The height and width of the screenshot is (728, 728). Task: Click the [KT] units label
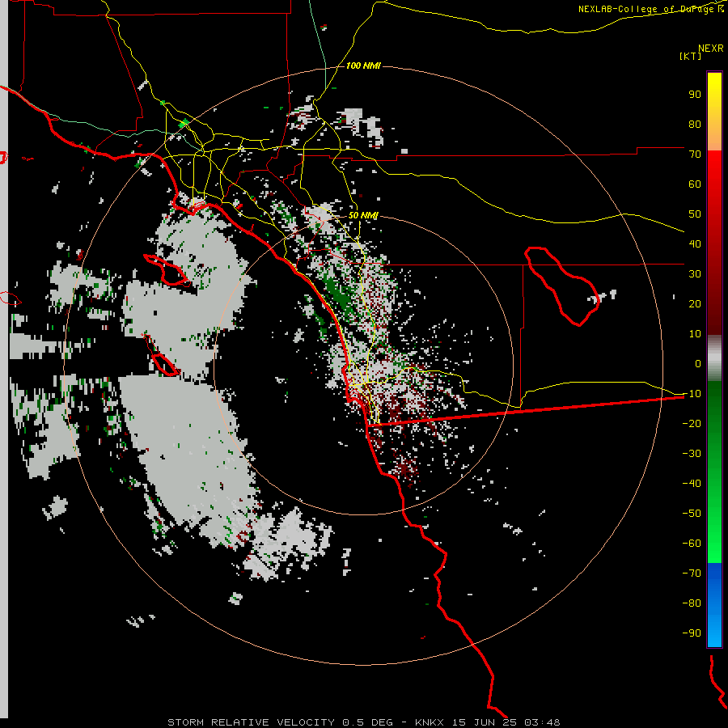click(691, 56)
